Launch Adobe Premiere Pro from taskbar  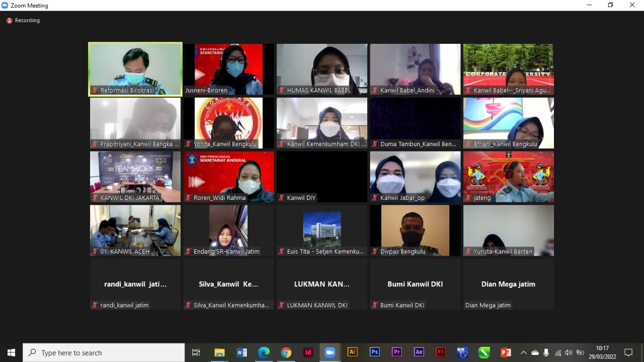396,352
